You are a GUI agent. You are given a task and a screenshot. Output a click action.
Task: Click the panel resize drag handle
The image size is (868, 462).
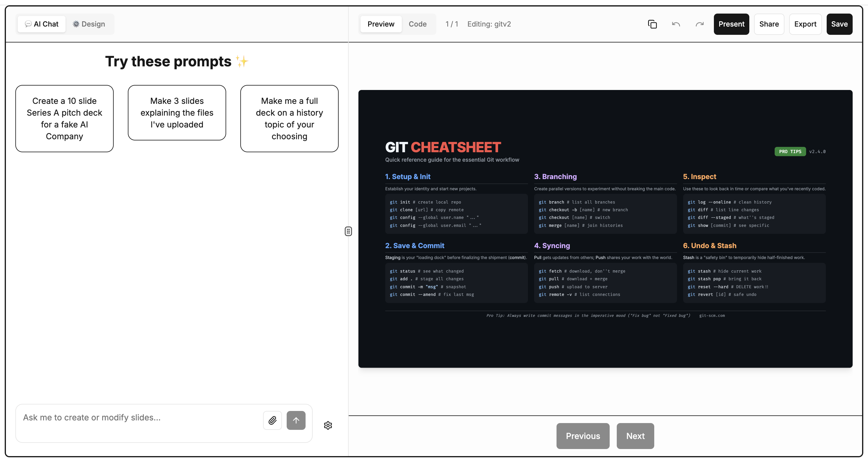(348, 231)
